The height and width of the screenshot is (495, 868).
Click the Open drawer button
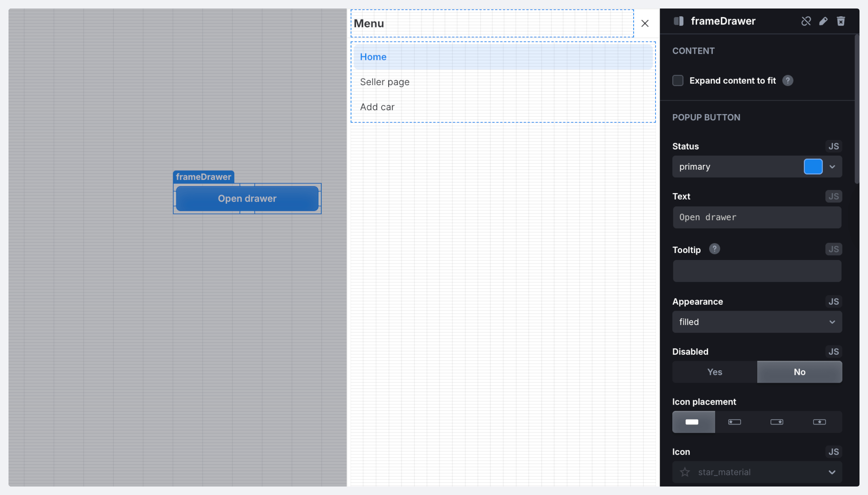247,199
